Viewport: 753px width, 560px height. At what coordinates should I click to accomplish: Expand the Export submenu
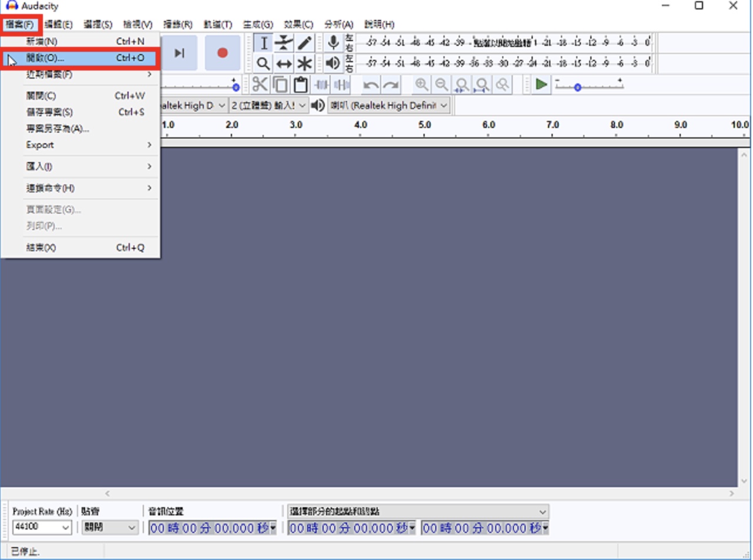[80, 145]
